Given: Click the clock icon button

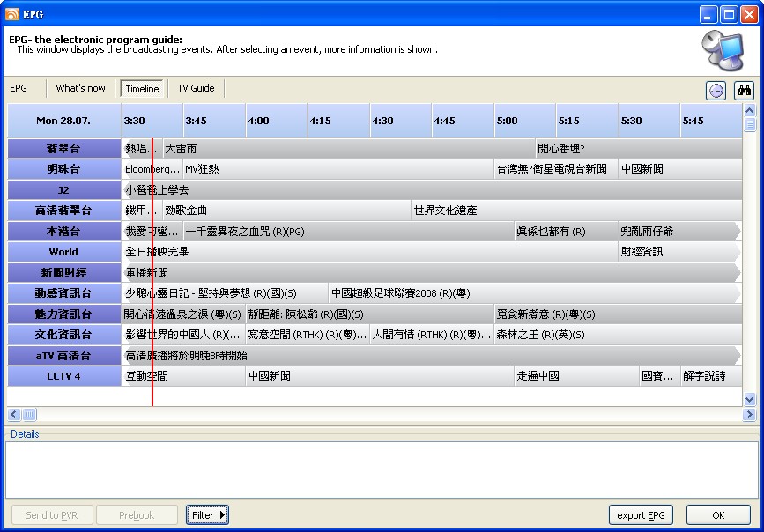Looking at the screenshot, I should pos(716,91).
